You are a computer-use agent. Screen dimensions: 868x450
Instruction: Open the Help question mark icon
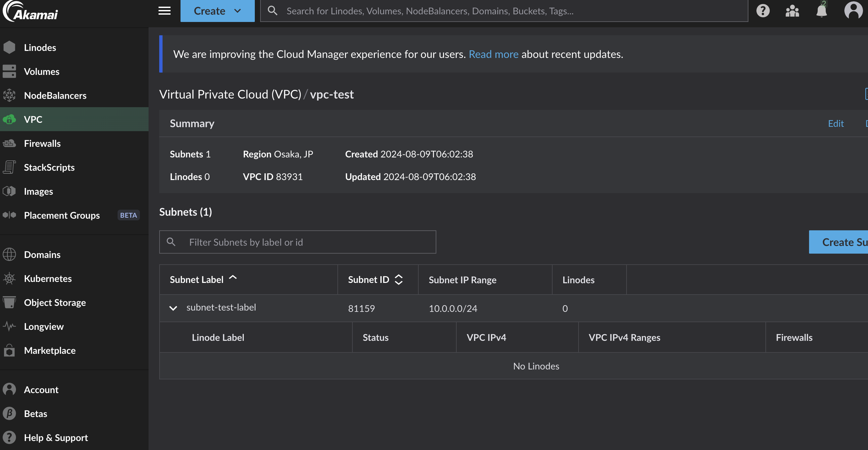pos(763,11)
